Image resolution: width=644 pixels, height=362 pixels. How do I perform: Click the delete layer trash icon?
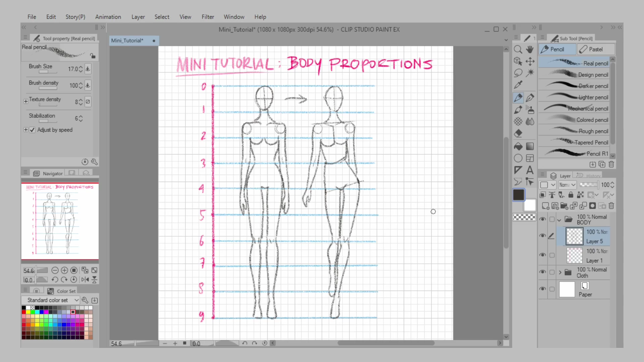point(611,206)
